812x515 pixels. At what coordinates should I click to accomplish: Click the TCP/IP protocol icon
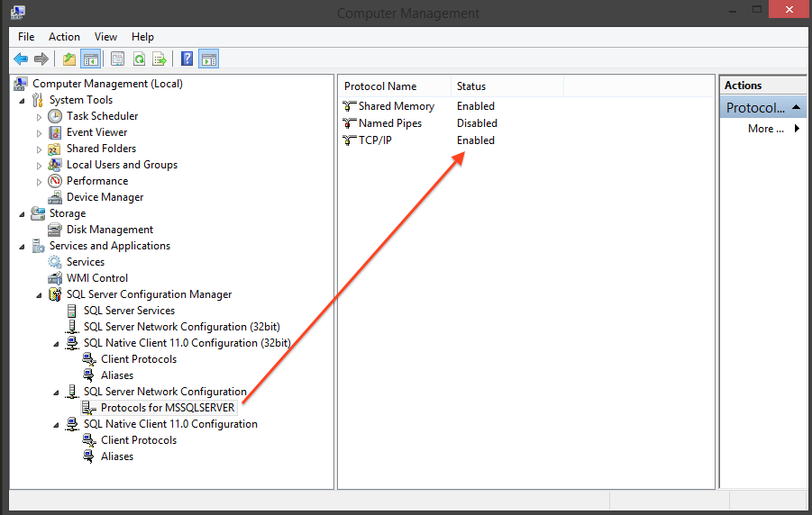(350, 140)
